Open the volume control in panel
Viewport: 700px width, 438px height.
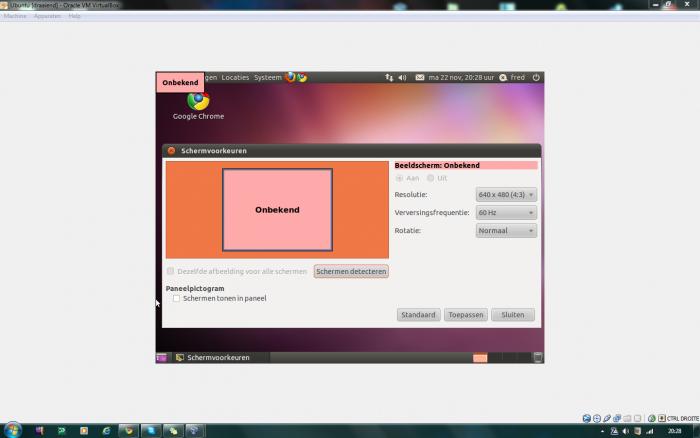click(x=402, y=77)
